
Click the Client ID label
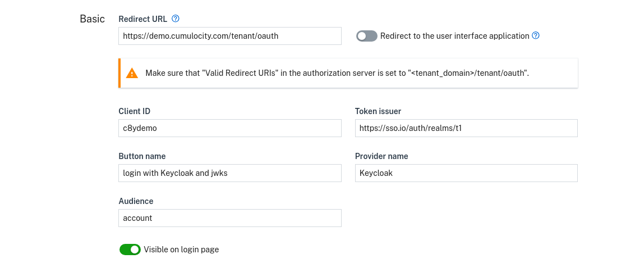coord(134,111)
